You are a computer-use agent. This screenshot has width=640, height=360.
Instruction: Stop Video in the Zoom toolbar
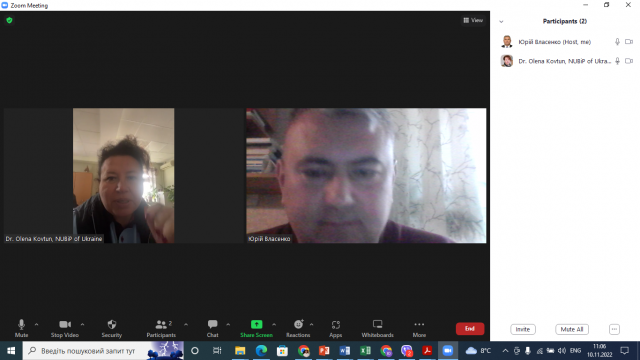tap(64, 328)
